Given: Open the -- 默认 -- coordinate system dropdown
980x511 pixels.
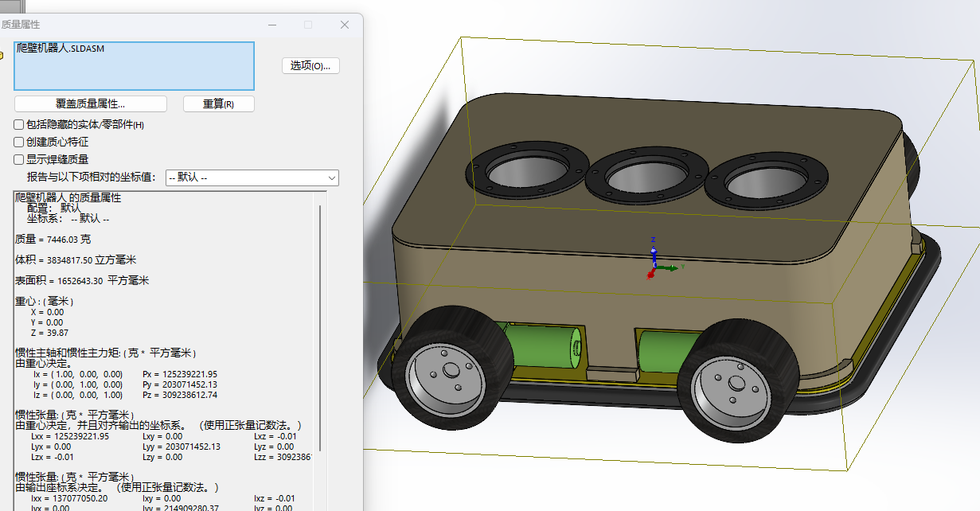Looking at the screenshot, I should [x=252, y=177].
